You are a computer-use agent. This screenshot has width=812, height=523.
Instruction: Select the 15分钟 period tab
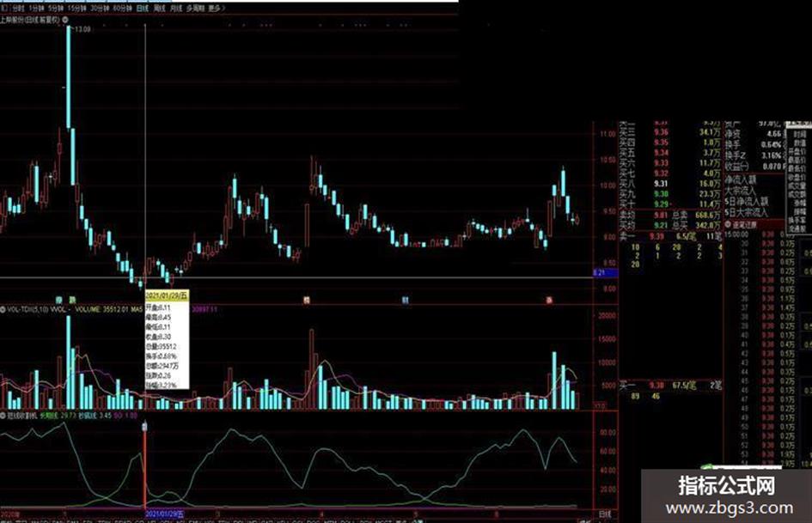coord(76,9)
